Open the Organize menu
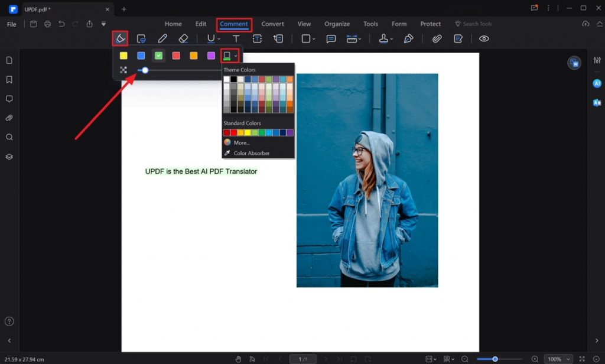This screenshot has width=605, height=364. [337, 24]
